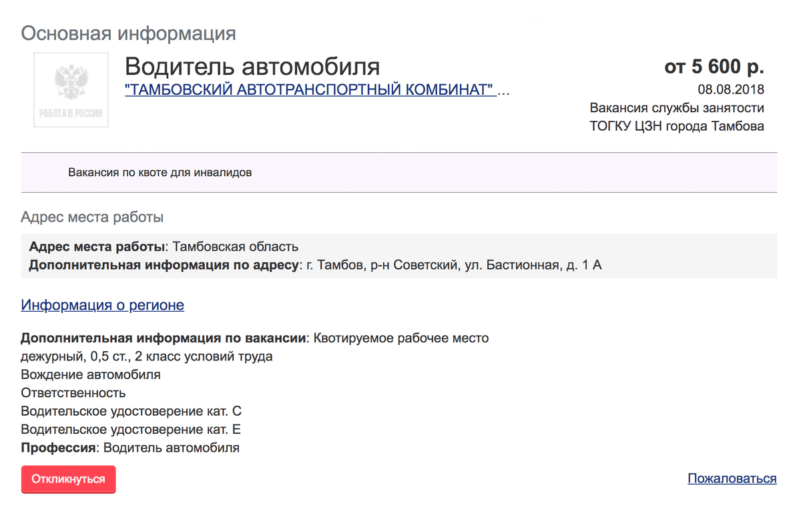The width and height of the screenshot is (801, 532).
Task: Click the Вакансия службы занятости text
Action: (x=677, y=107)
